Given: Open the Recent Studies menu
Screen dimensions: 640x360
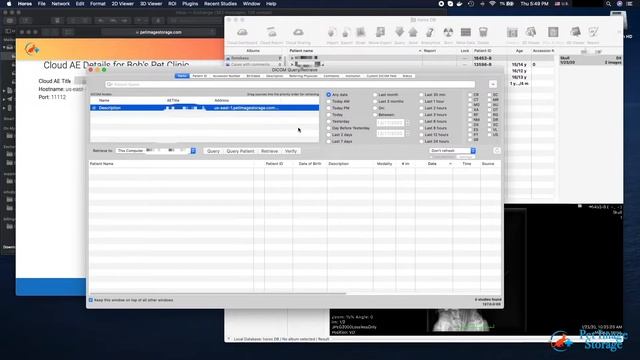Looking at the screenshot, I should point(220,4).
